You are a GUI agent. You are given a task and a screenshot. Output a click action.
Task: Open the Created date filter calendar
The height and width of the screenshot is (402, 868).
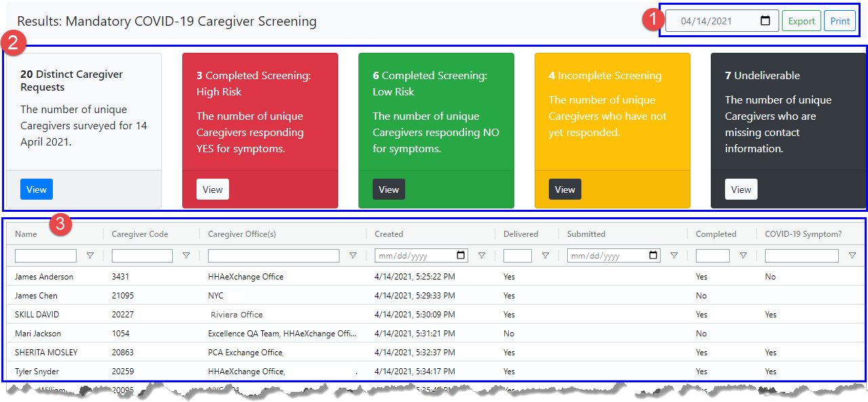pos(461,256)
